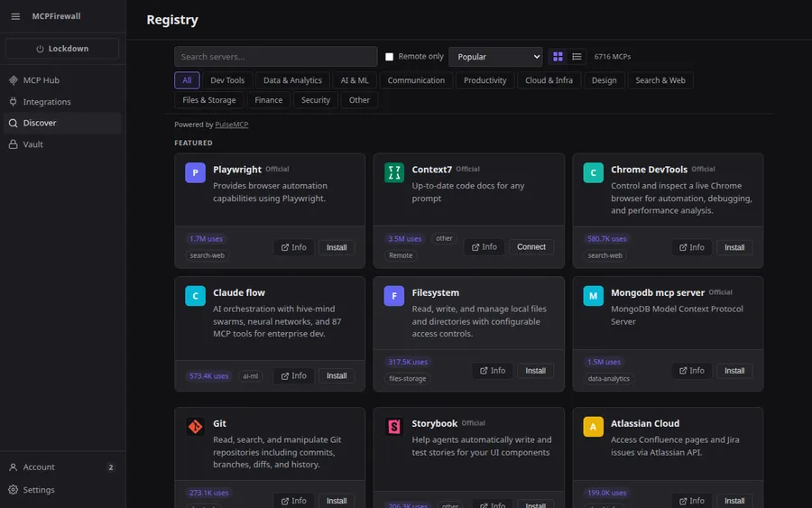This screenshot has height=508, width=812.
Task: Open Integrations in sidebar
Action: tap(62, 101)
